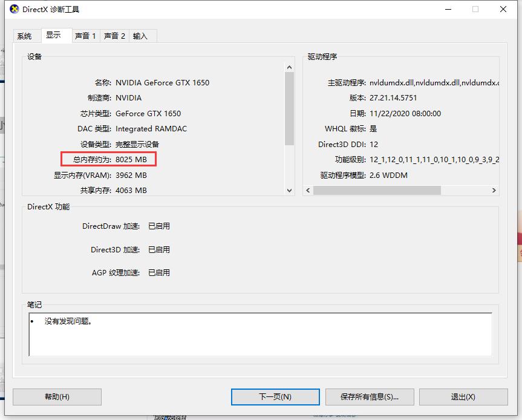
Task: Click 保存所有信息(S)... button
Action: click(x=370, y=396)
